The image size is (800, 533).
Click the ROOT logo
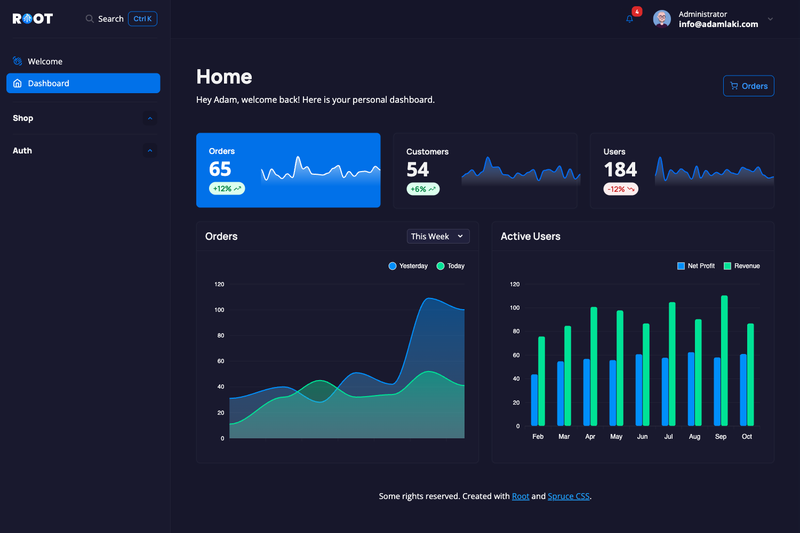(x=33, y=19)
